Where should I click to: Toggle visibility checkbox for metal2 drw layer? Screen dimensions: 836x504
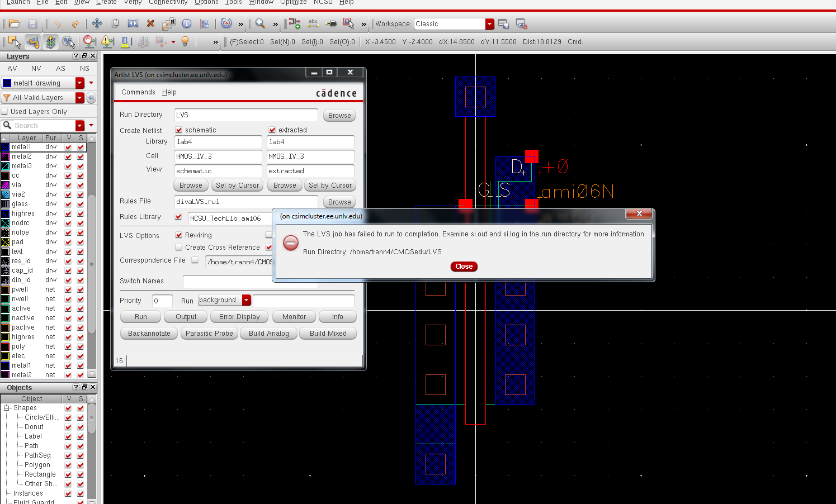click(x=68, y=156)
